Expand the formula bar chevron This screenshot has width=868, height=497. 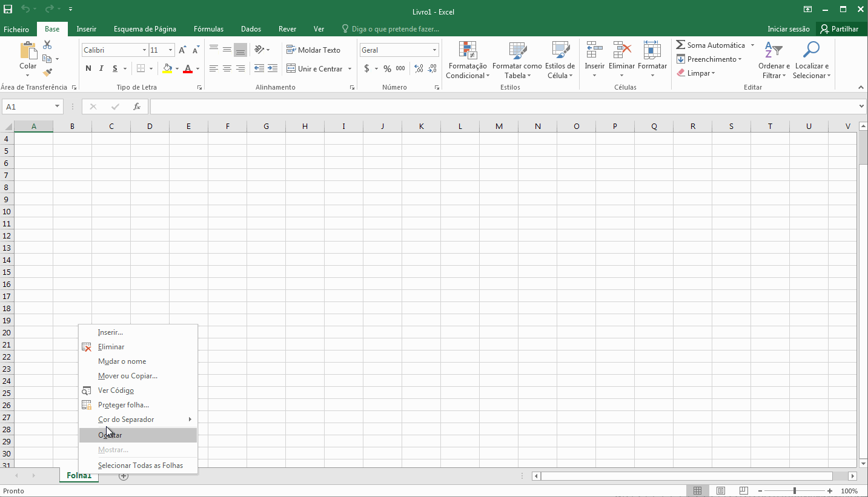(862, 107)
